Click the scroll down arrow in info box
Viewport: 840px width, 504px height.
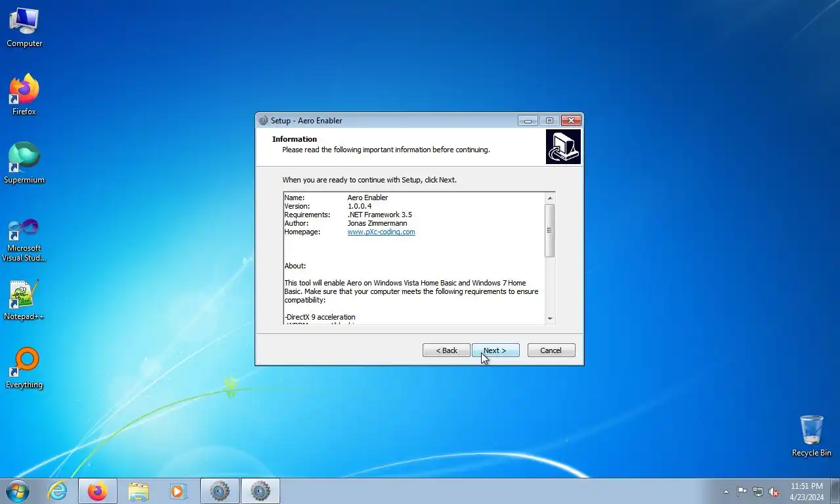(x=550, y=318)
